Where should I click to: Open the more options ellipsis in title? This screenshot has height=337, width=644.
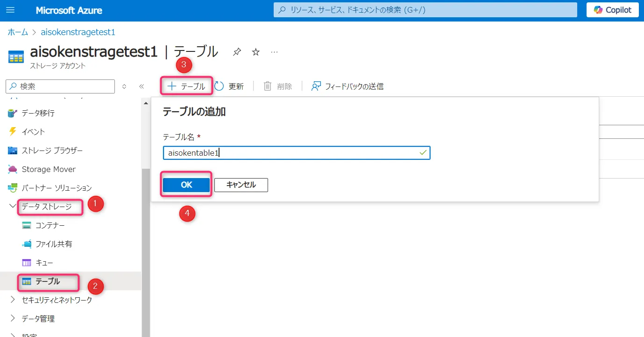tap(275, 52)
